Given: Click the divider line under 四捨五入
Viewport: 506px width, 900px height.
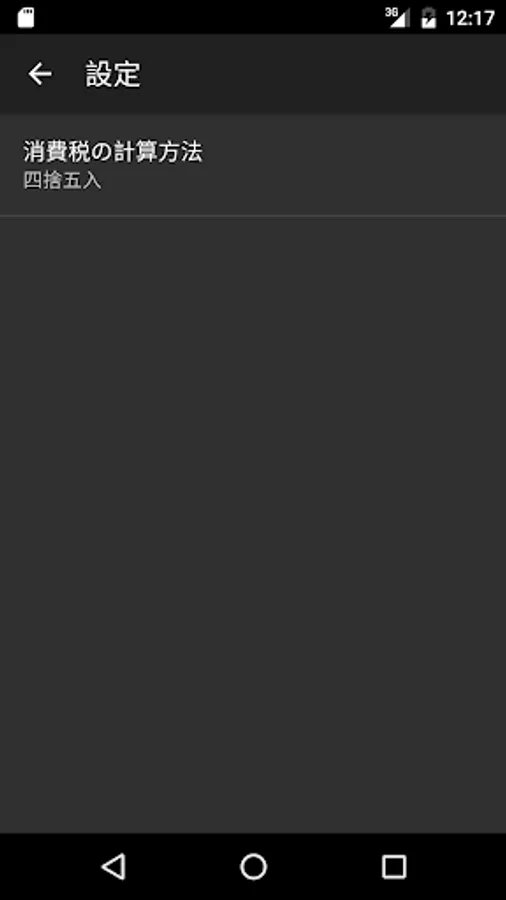Looking at the screenshot, I should (253, 216).
